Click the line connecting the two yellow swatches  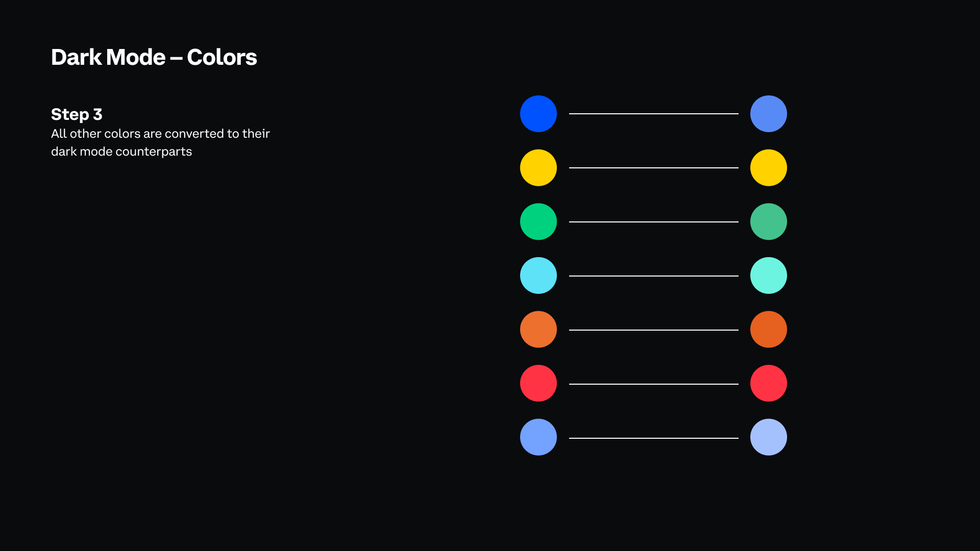coord(653,168)
